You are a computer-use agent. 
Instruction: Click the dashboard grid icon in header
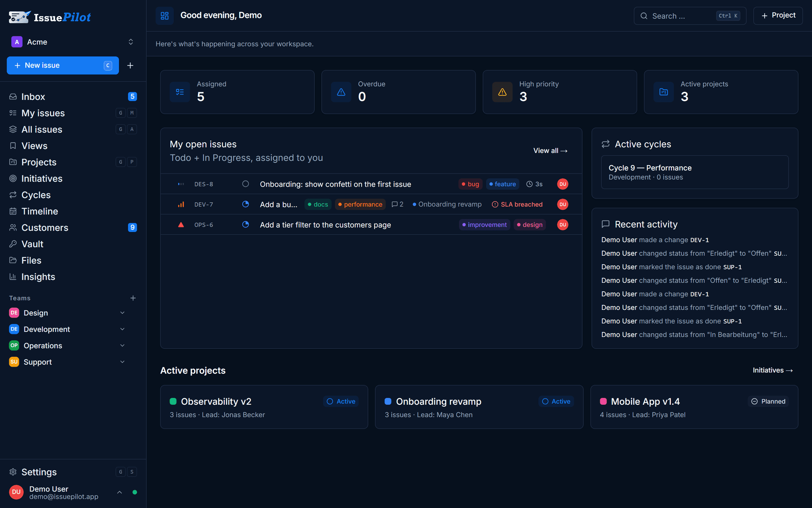[165, 16]
